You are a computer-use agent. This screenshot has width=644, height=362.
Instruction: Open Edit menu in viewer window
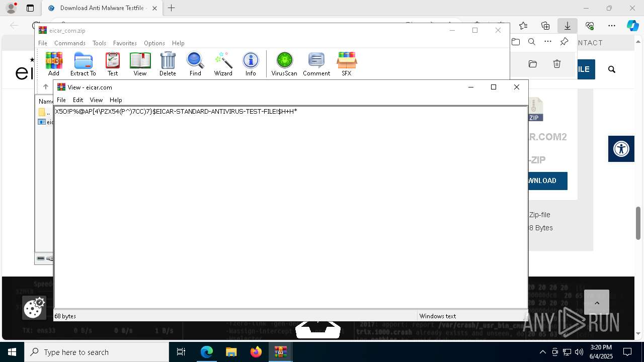click(78, 100)
